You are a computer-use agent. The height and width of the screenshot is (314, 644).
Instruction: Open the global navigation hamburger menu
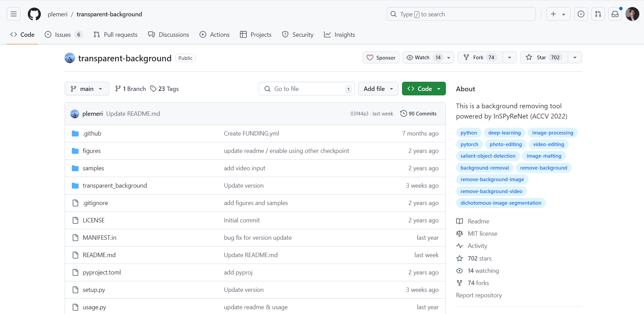(x=13, y=14)
